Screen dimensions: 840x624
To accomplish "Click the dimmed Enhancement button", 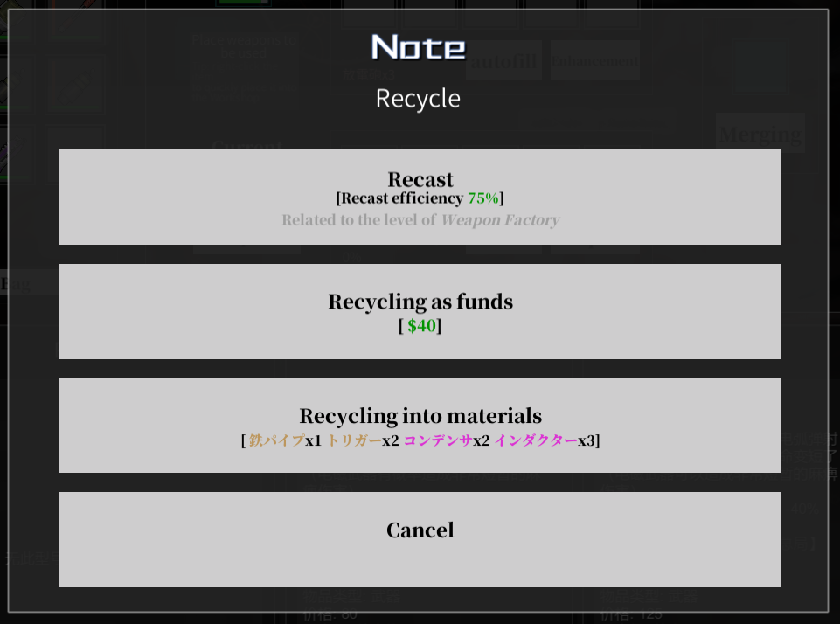I will [594, 60].
